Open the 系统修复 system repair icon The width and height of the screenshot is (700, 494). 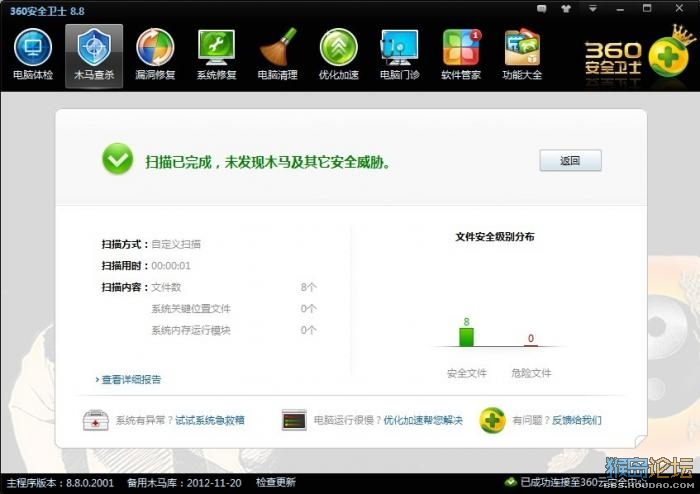coord(217,54)
